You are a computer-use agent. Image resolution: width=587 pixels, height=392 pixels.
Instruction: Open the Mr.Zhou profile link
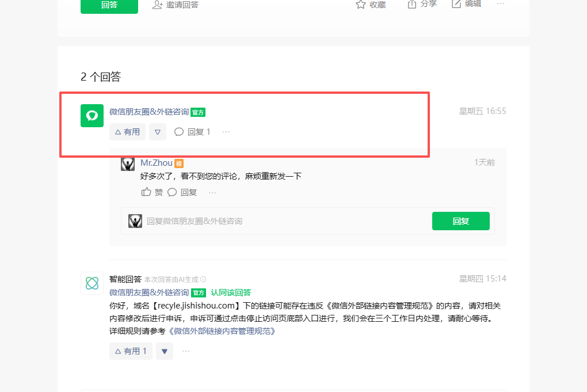(x=156, y=163)
